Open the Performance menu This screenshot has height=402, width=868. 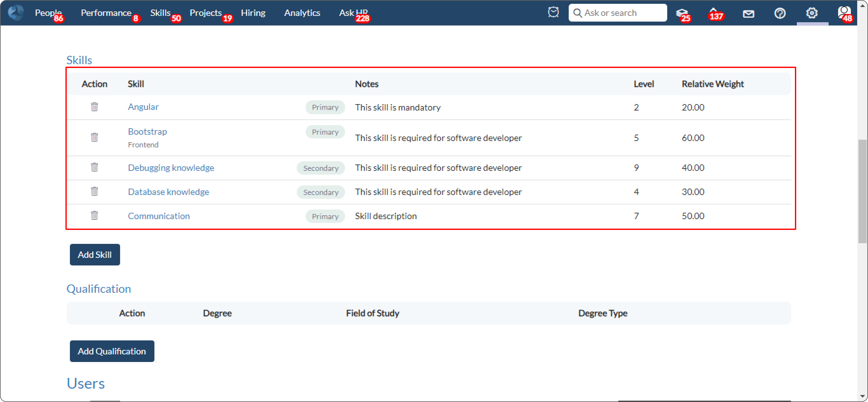(x=106, y=13)
